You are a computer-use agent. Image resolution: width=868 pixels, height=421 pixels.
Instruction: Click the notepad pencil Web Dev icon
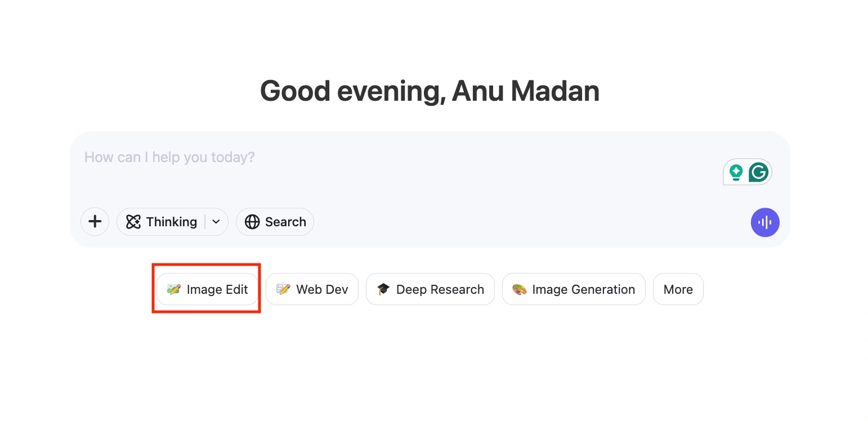283,289
